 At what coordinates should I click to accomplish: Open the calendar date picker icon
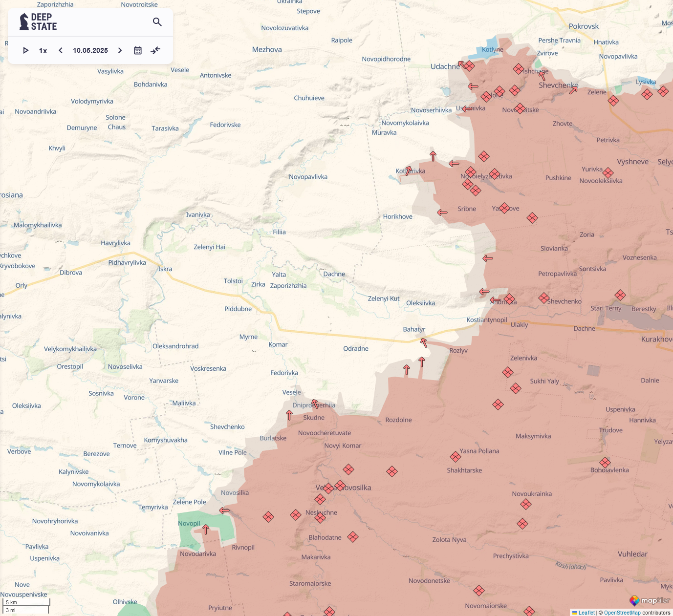[x=138, y=50]
